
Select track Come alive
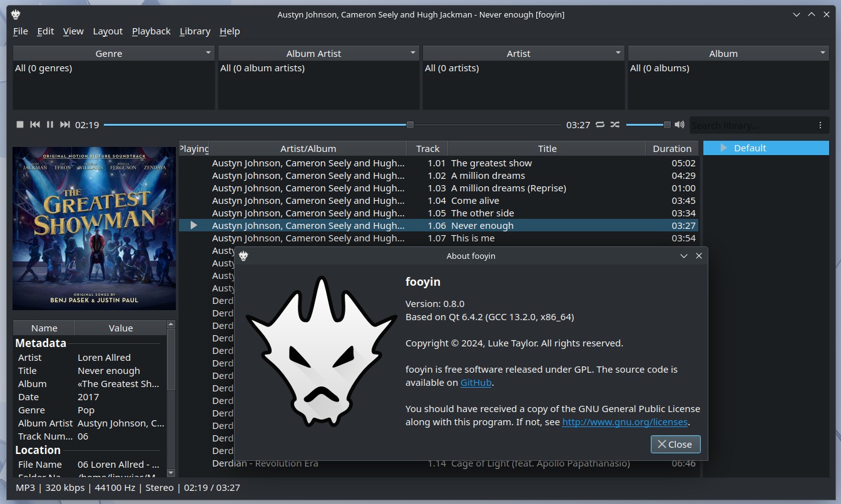point(438,201)
